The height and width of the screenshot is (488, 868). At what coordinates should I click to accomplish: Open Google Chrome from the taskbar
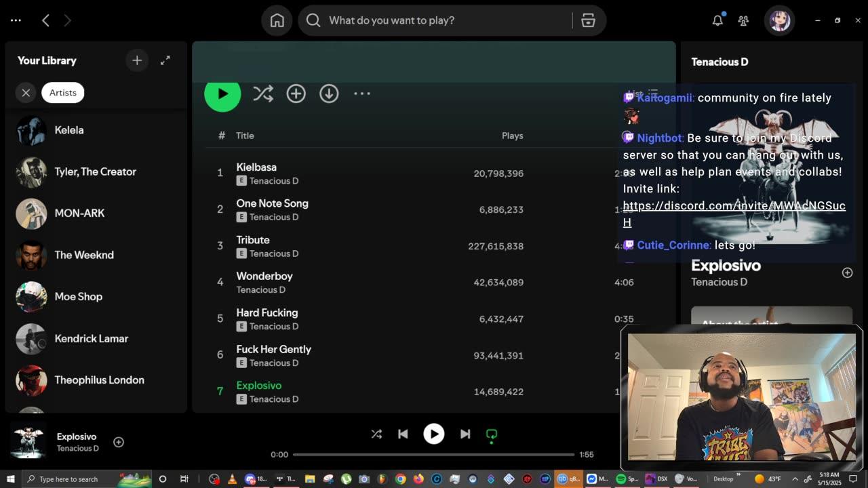[x=401, y=479]
